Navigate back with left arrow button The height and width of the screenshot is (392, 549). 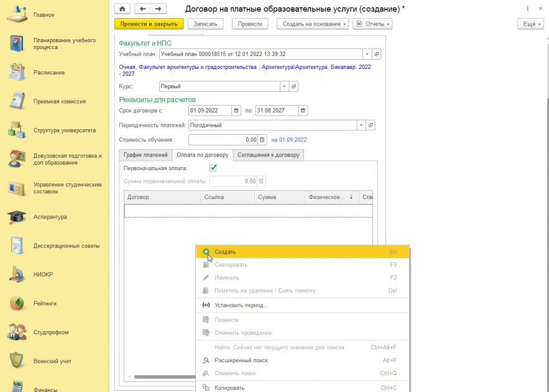(x=142, y=9)
